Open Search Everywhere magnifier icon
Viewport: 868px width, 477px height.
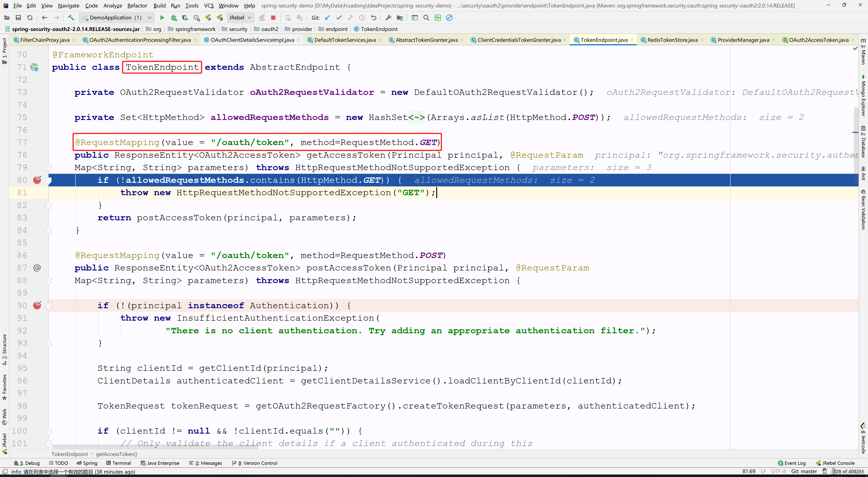[426, 18]
